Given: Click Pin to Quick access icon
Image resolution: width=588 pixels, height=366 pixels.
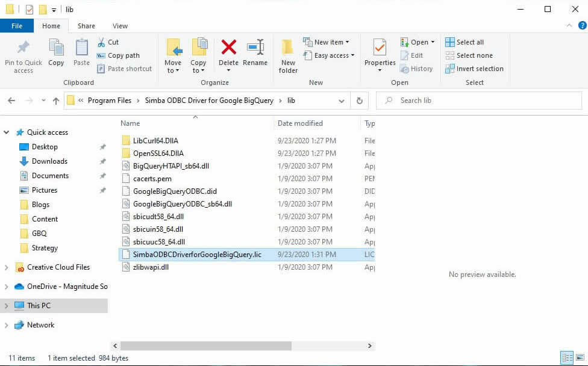Looking at the screenshot, I should tap(23, 47).
